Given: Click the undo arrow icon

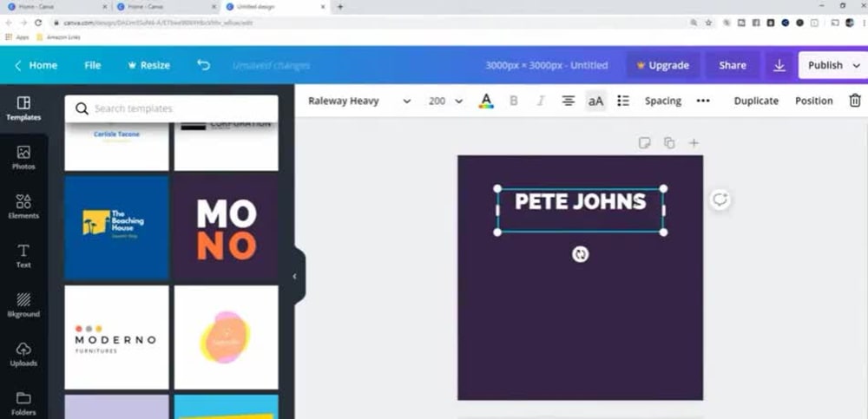Looking at the screenshot, I should [x=204, y=65].
